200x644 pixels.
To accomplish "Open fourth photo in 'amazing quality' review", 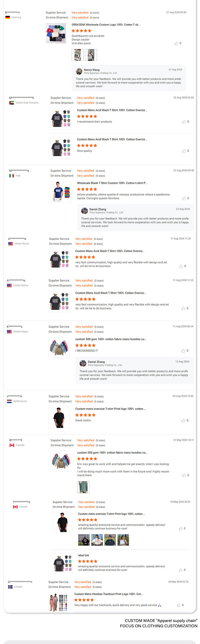I will (x=123, y=540).
